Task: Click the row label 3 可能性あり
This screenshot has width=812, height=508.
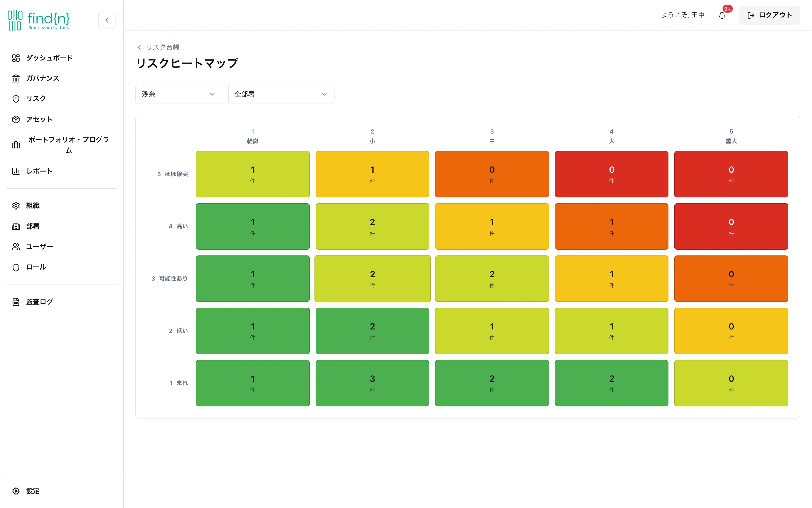Action: tap(169, 278)
